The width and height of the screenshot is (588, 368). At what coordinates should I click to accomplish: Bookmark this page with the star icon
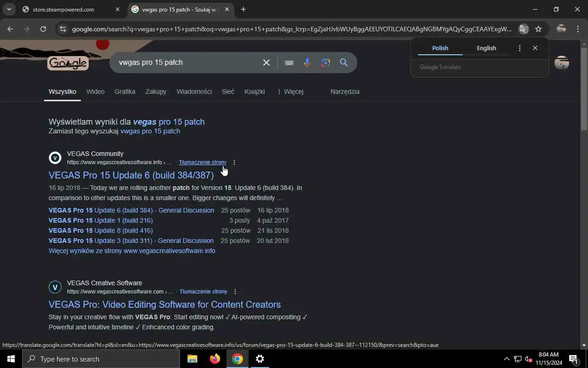point(538,29)
